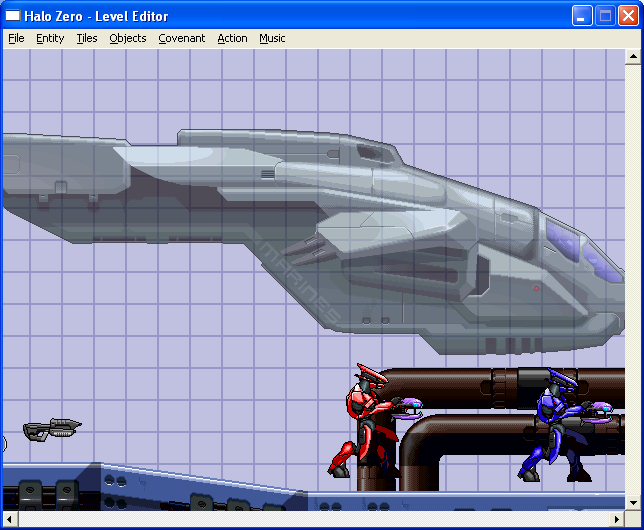Minimize the Level Editor window
Screen dimensions: 644x530
(582, 16)
